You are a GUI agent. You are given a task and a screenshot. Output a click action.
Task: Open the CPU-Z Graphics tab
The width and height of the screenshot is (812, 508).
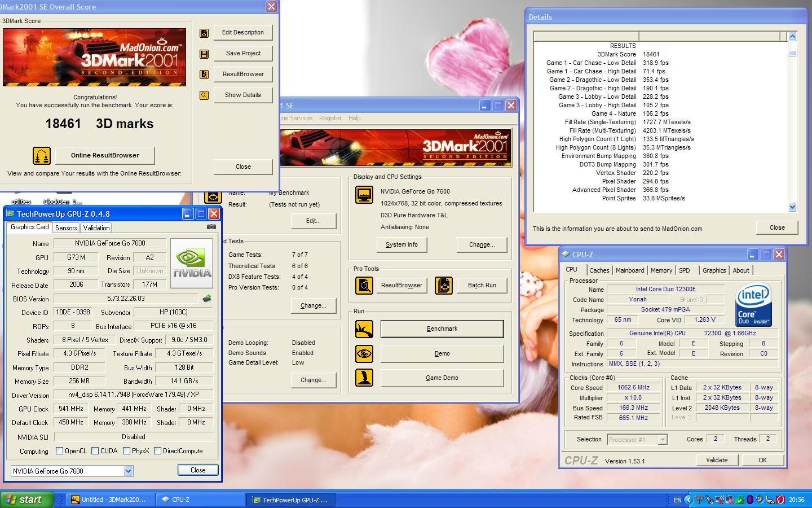714,270
